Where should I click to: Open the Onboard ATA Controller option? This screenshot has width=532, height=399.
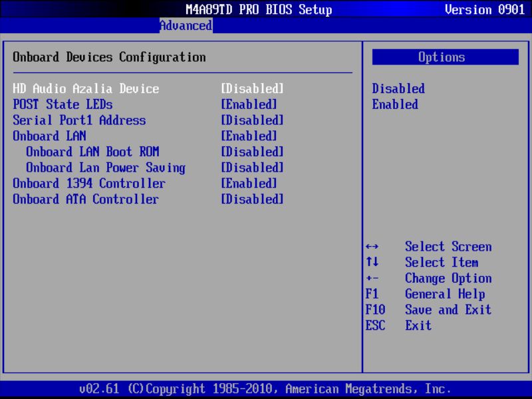coord(86,199)
